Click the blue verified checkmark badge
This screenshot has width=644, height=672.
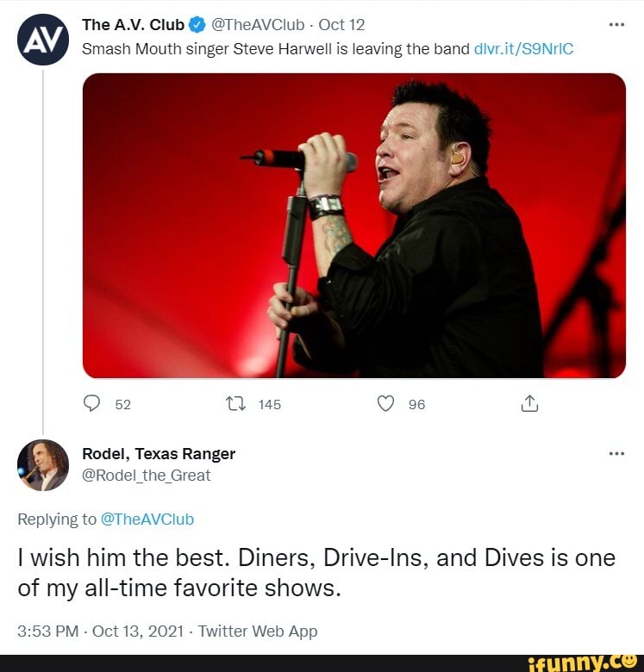(197, 25)
